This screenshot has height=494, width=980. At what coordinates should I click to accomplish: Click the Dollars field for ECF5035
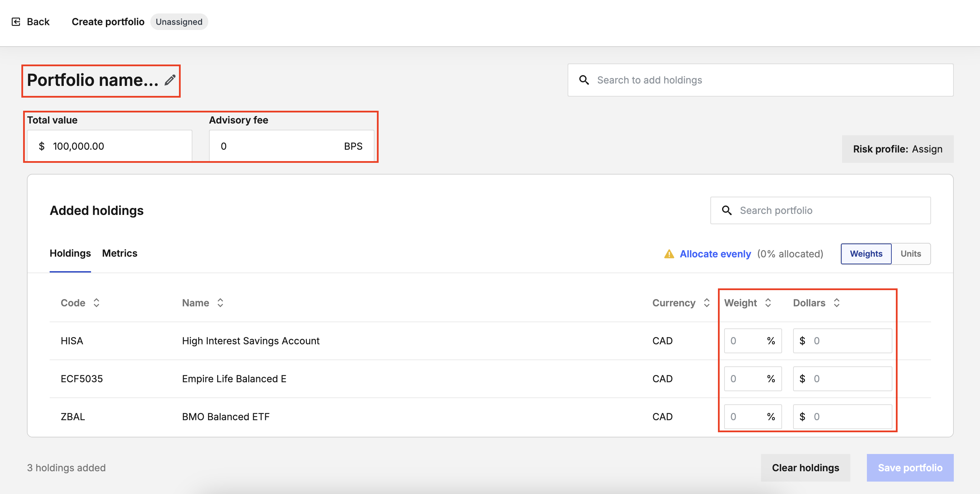[842, 379]
